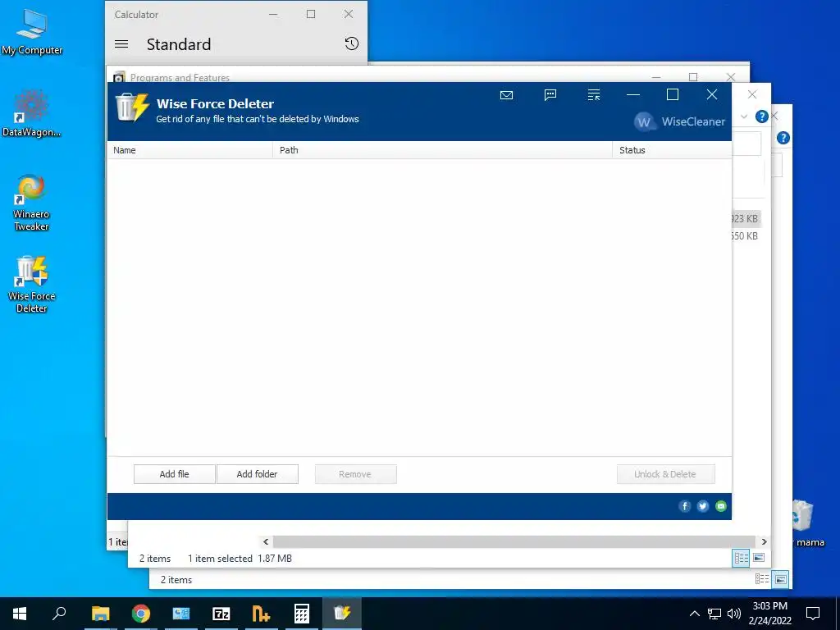The width and height of the screenshot is (840, 630).
Task: Open the Twitter share icon
Action: pos(703,506)
